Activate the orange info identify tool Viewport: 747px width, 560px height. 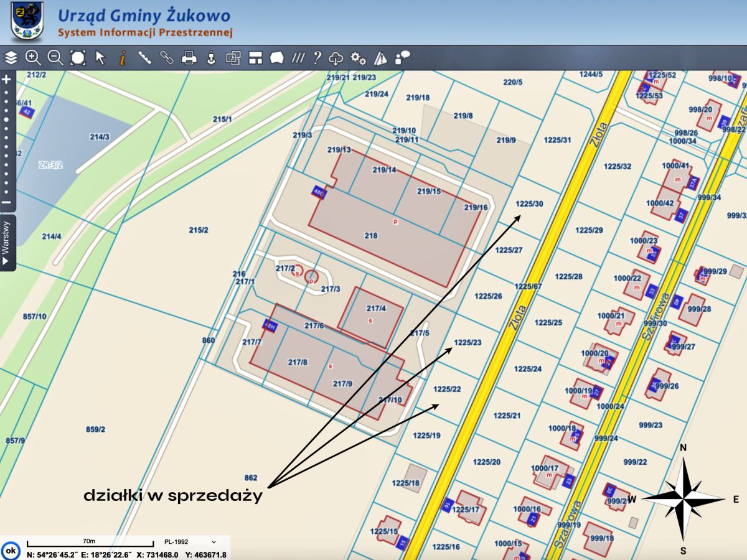coord(123,58)
